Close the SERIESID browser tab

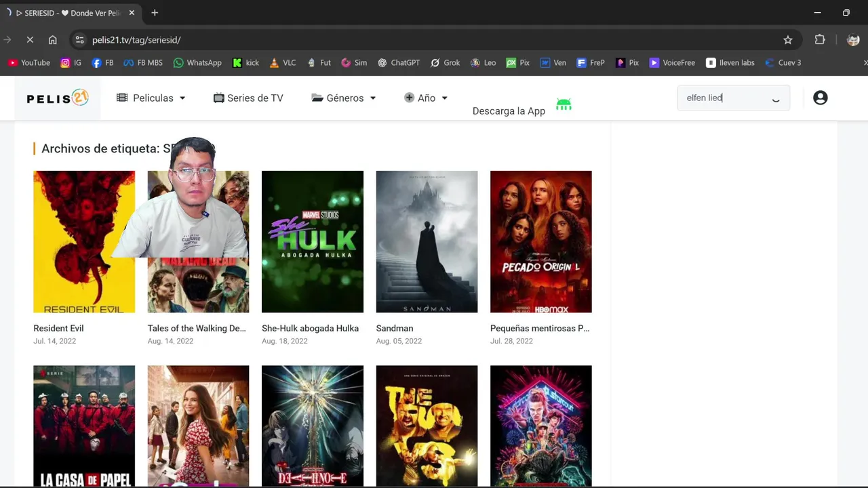click(132, 13)
